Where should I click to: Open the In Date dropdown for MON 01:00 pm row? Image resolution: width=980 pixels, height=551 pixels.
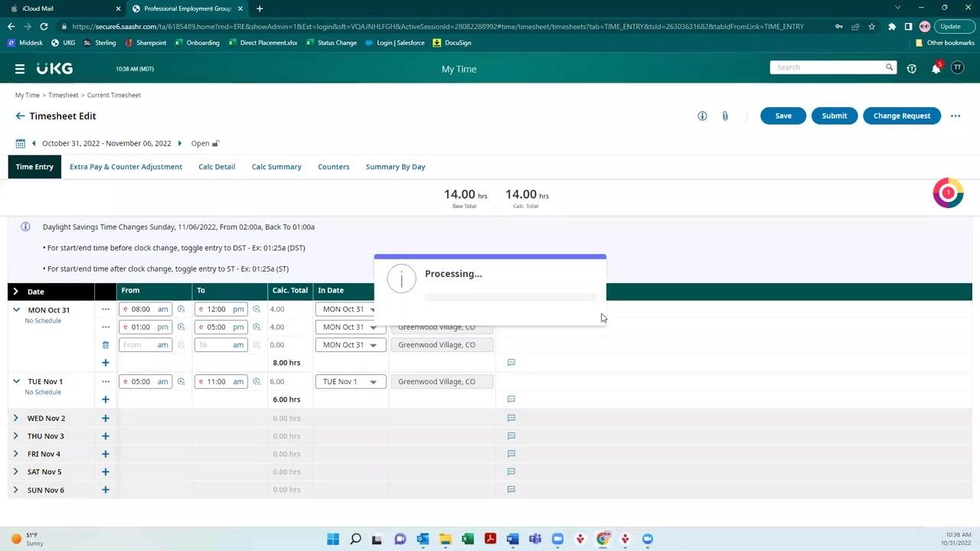[x=351, y=327]
